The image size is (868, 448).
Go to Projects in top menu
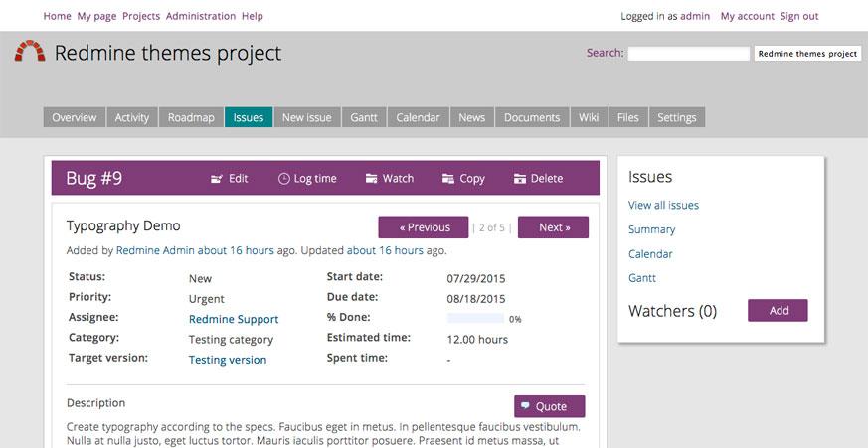coord(141,16)
